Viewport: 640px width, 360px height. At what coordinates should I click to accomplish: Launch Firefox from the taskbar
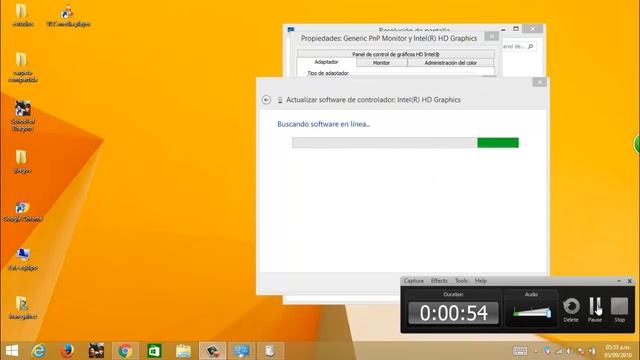pos(67,351)
